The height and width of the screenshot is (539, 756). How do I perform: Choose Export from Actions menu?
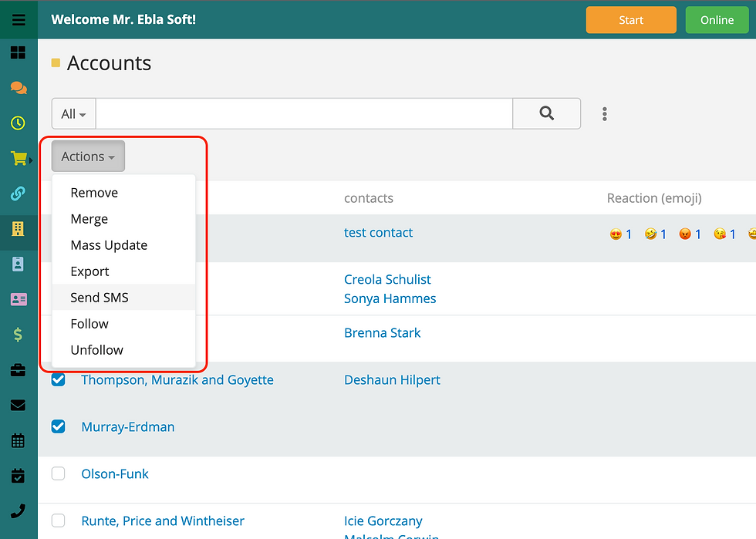123,271
